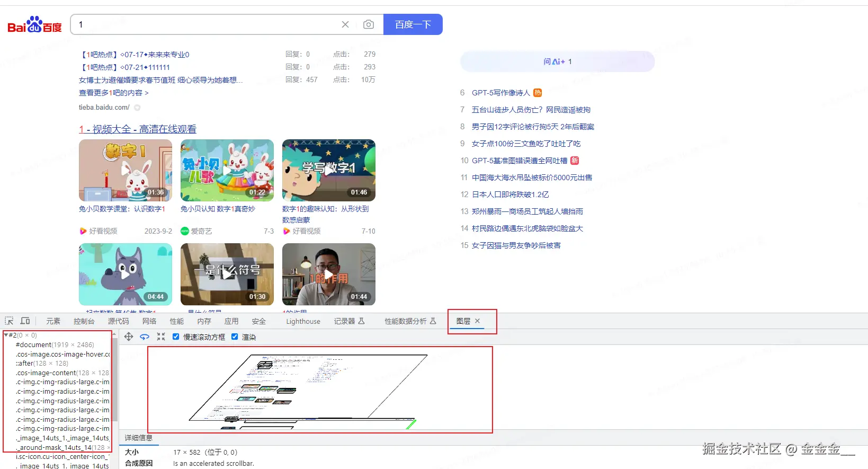Open video title 兔小贝数学课堂：认识数字1
The width and height of the screenshot is (868, 469).
pos(122,209)
